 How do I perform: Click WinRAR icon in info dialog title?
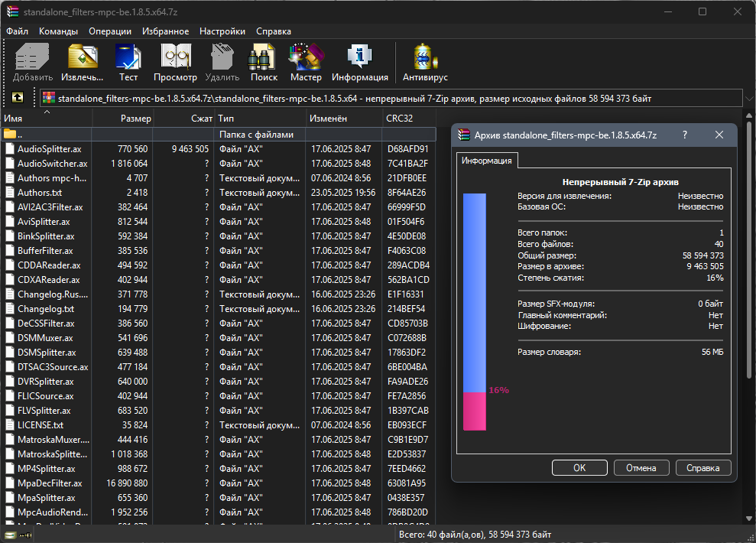click(x=464, y=135)
